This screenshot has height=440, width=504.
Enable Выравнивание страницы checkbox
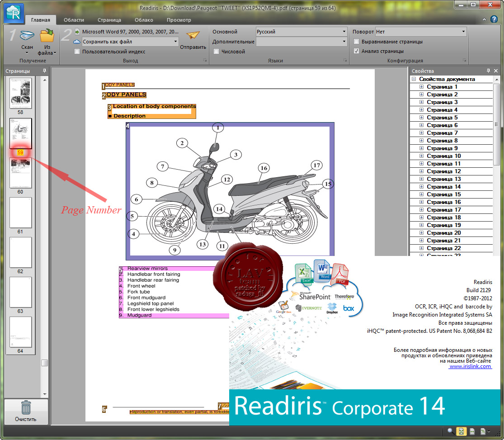click(x=356, y=42)
